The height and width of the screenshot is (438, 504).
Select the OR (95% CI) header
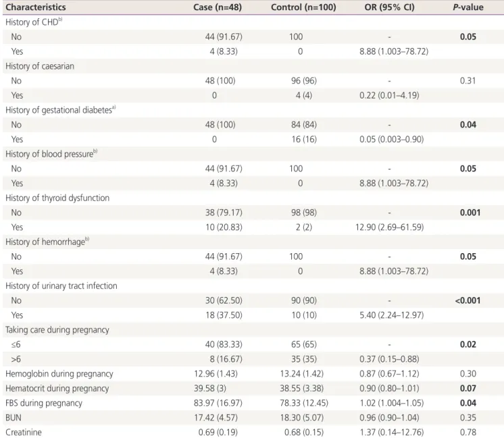pyautogui.click(x=389, y=7)
